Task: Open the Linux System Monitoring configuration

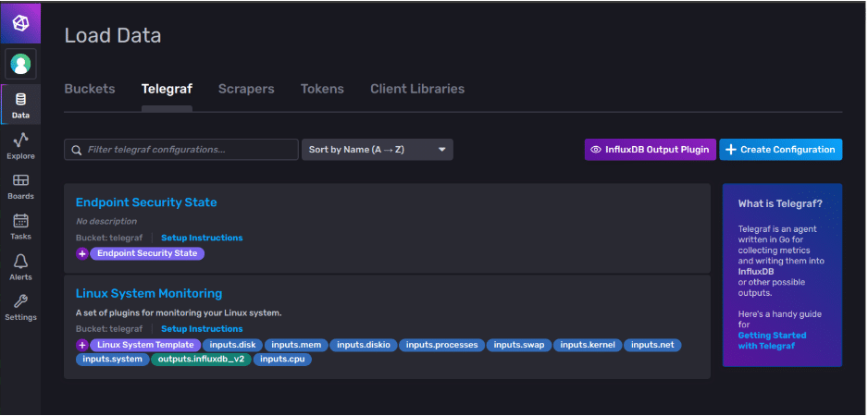Action: click(149, 293)
